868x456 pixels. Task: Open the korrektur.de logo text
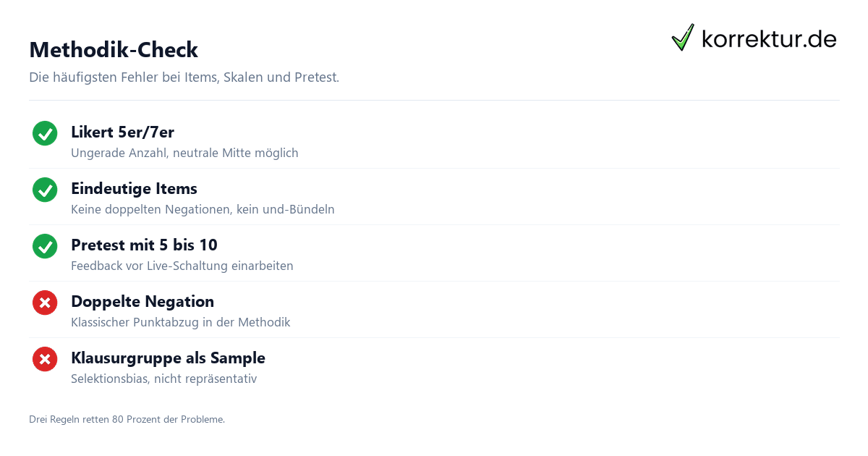click(x=769, y=39)
